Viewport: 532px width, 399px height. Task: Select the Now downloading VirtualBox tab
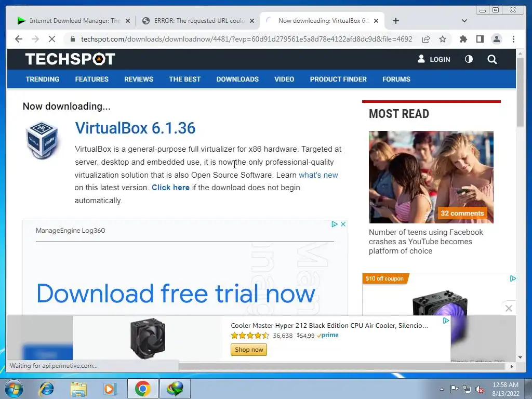click(x=322, y=21)
